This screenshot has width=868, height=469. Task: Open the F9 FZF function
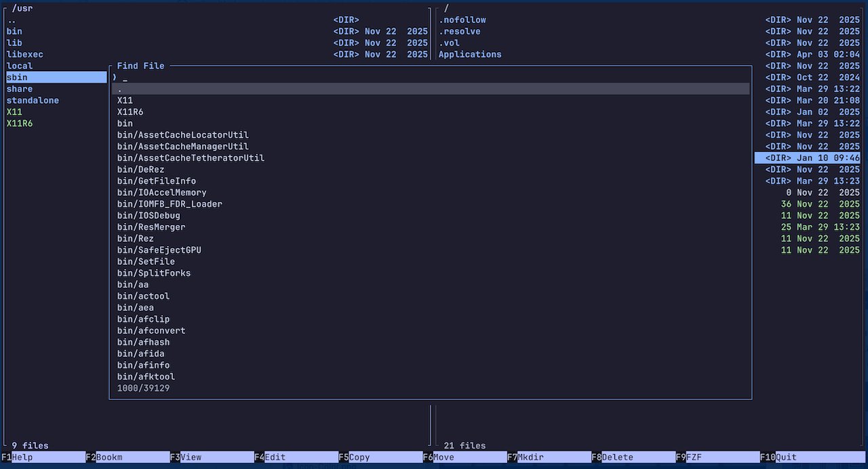tap(718, 457)
